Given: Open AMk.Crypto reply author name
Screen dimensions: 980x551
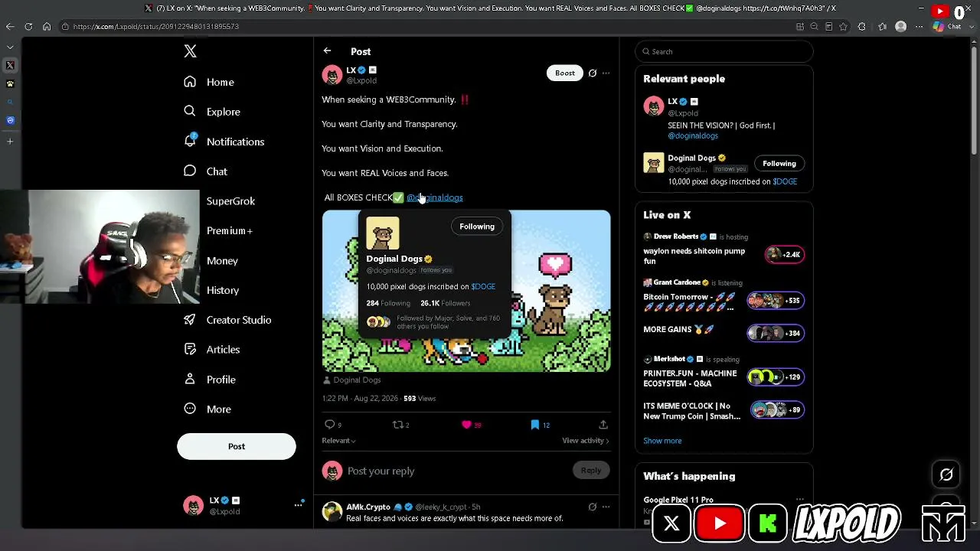Looking at the screenshot, I should click(x=368, y=507).
